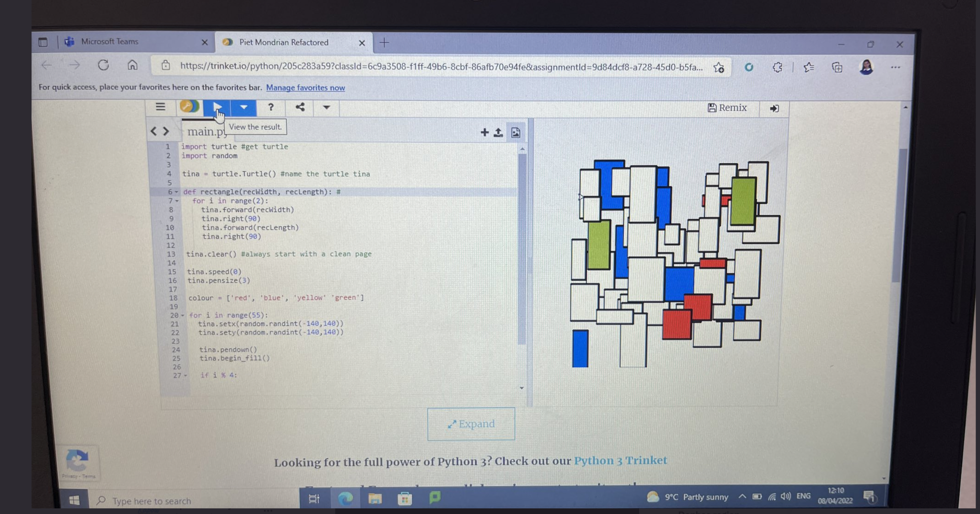This screenshot has height=514, width=980.
Task: Click the line 18 colour list code
Action: click(x=276, y=298)
